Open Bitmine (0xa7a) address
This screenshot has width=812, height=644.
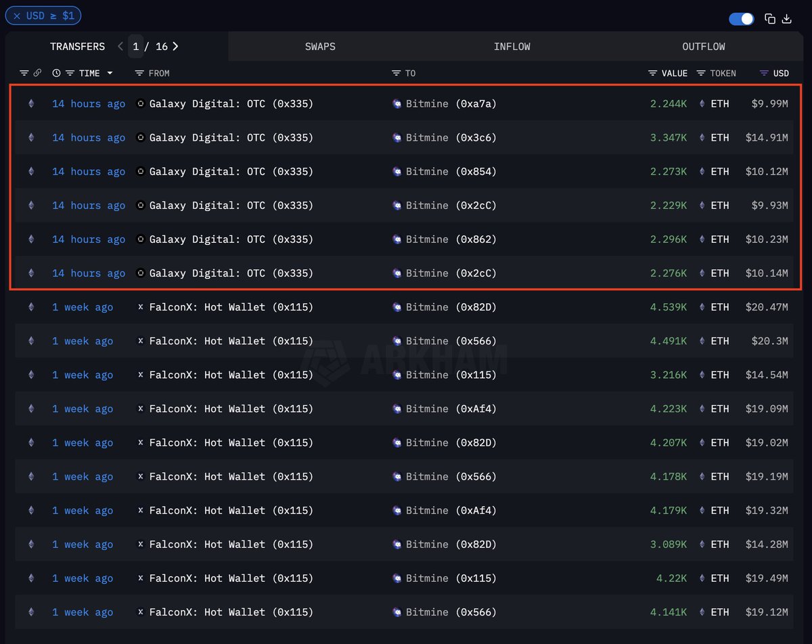click(x=451, y=103)
